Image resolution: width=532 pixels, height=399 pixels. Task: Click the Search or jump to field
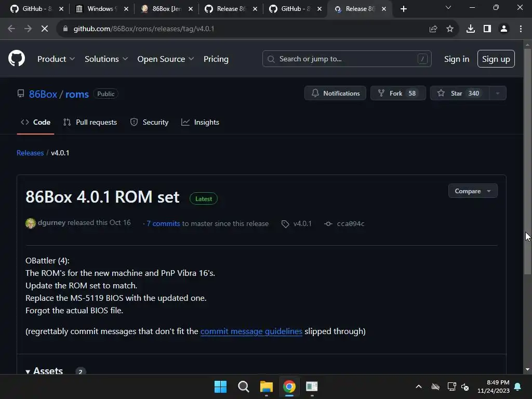point(347,59)
